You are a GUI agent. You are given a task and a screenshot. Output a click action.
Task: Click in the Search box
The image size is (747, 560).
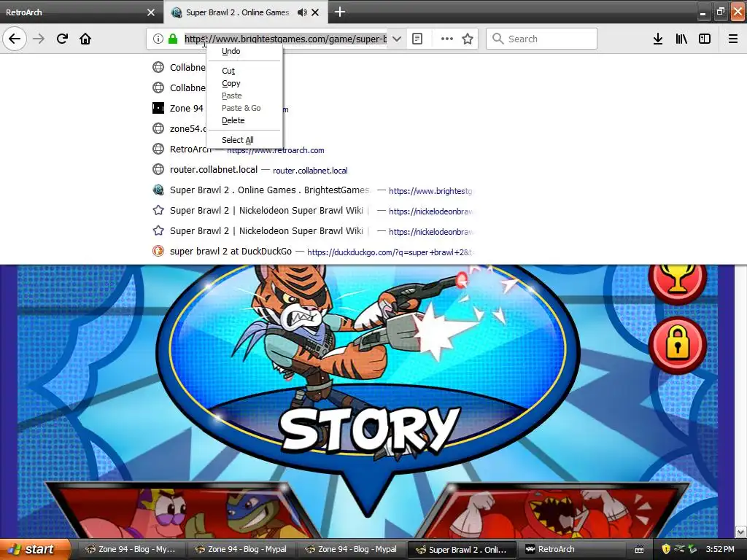coord(541,39)
